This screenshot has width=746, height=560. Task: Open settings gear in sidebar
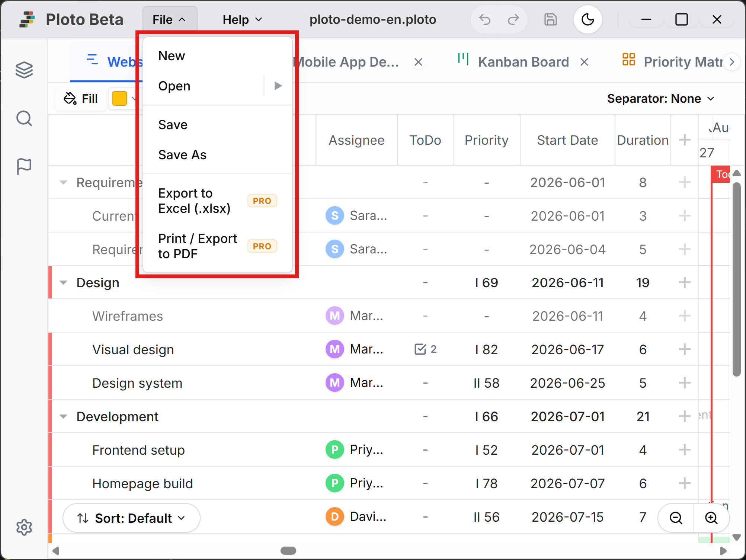pyautogui.click(x=24, y=527)
